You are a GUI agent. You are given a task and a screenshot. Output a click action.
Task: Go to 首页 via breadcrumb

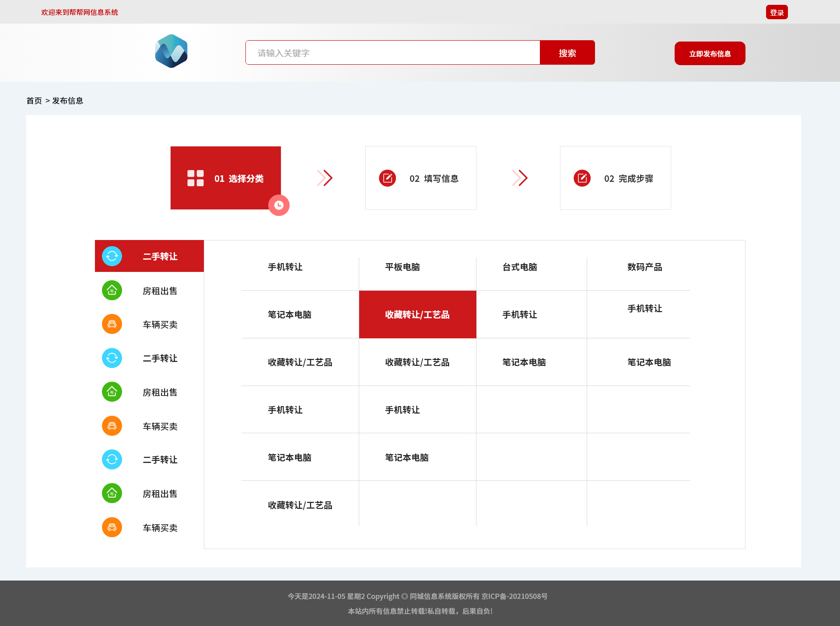[x=34, y=101]
